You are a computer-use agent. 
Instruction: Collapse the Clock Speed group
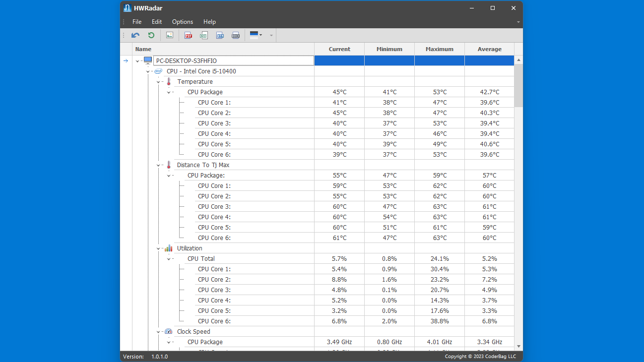pyautogui.click(x=158, y=332)
